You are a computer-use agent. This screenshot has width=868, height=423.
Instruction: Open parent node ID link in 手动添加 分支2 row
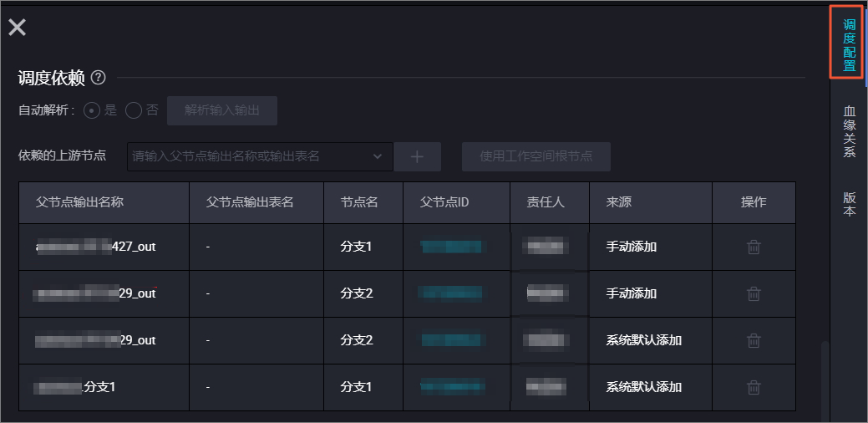450,293
